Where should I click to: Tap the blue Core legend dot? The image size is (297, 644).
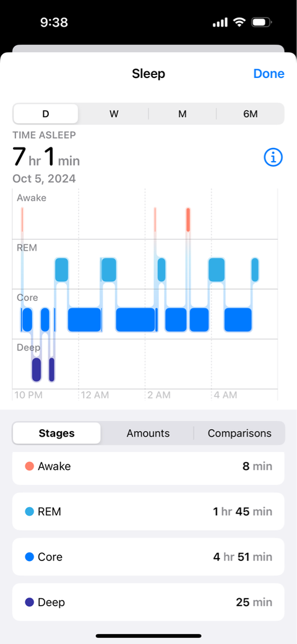click(29, 557)
